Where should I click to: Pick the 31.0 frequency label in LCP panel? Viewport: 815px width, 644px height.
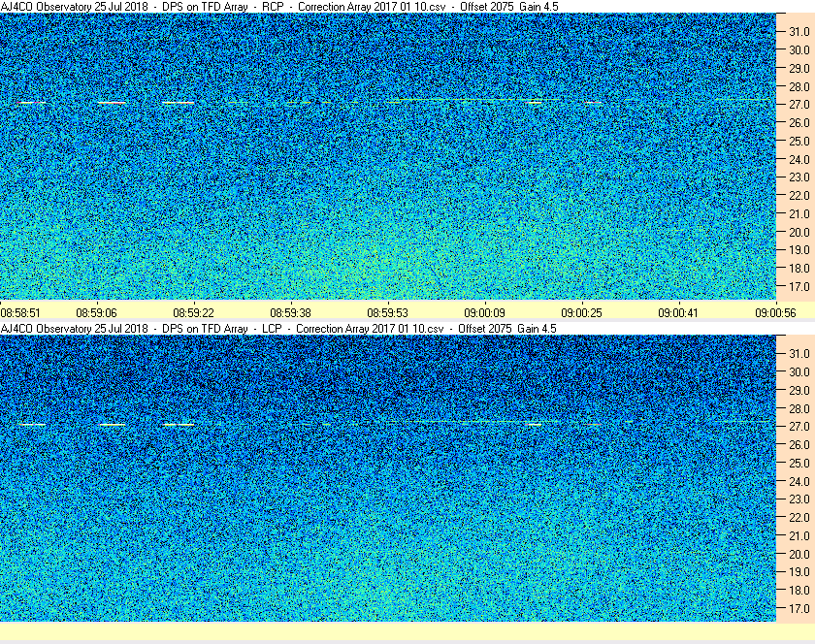(x=799, y=353)
